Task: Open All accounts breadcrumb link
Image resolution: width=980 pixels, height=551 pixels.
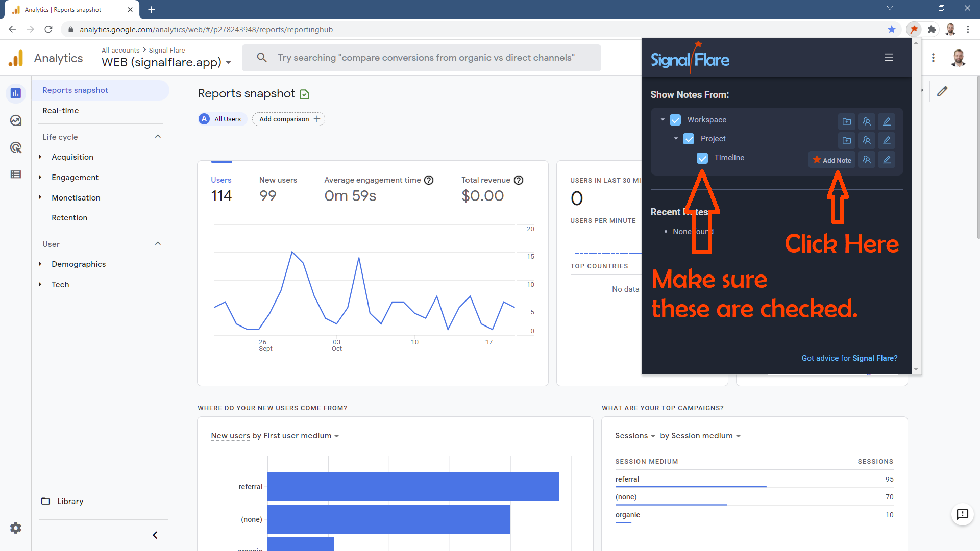Action: pos(120,50)
